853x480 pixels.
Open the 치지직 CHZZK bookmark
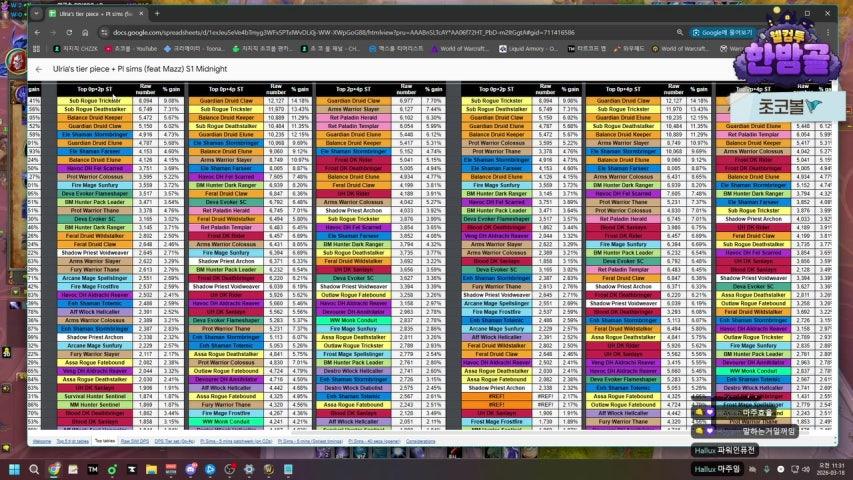click(x=75, y=48)
